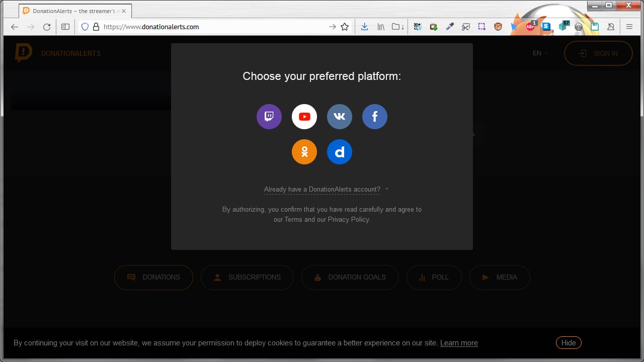Show site security padlock info

(96, 27)
